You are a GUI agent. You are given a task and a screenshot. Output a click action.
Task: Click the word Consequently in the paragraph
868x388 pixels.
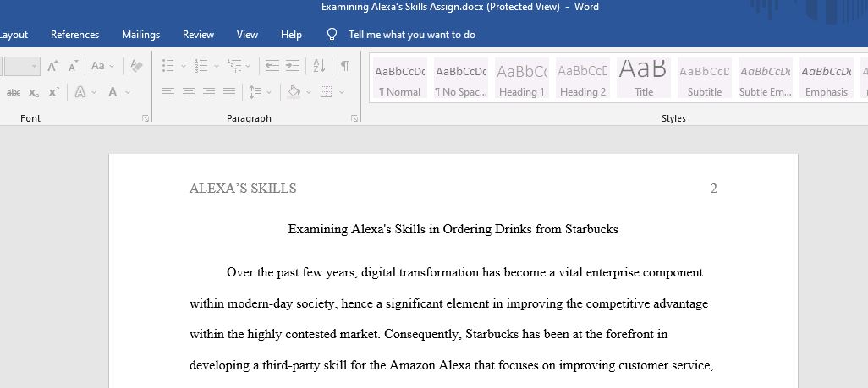(423, 335)
